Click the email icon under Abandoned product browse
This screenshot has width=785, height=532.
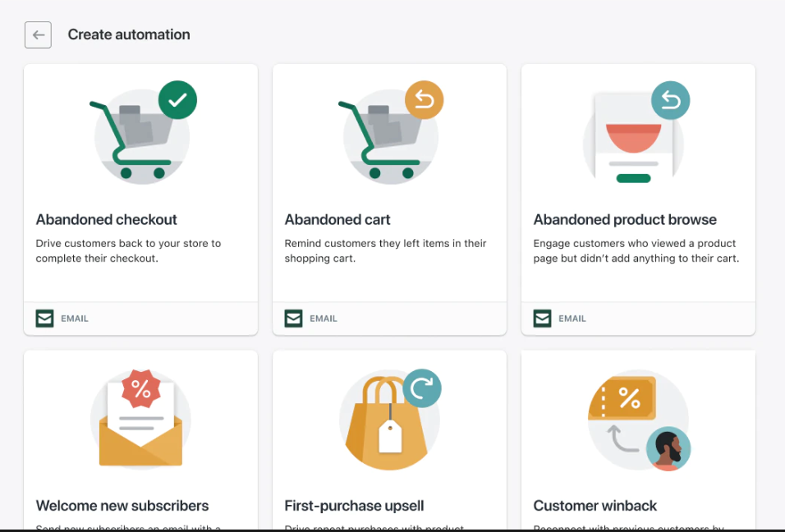[542, 319]
